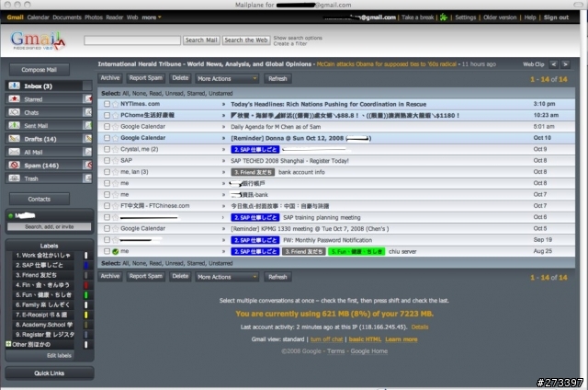Open Documents from top navigation
The image size is (588, 390).
(x=67, y=17)
